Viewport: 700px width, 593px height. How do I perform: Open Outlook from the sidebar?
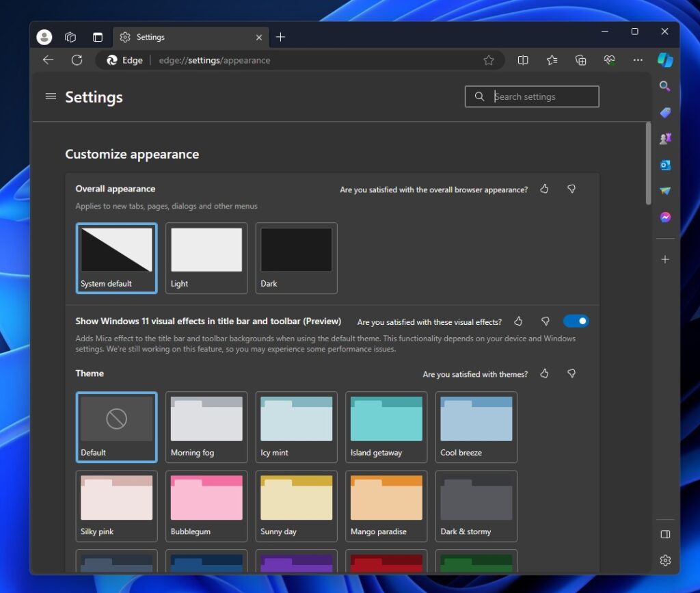point(664,165)
